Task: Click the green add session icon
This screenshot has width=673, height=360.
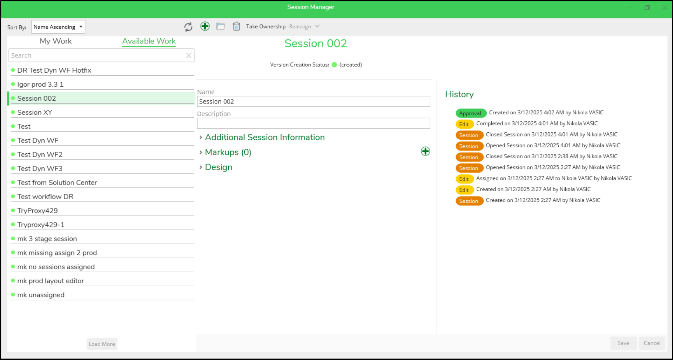Action: [x=205, y=27]
